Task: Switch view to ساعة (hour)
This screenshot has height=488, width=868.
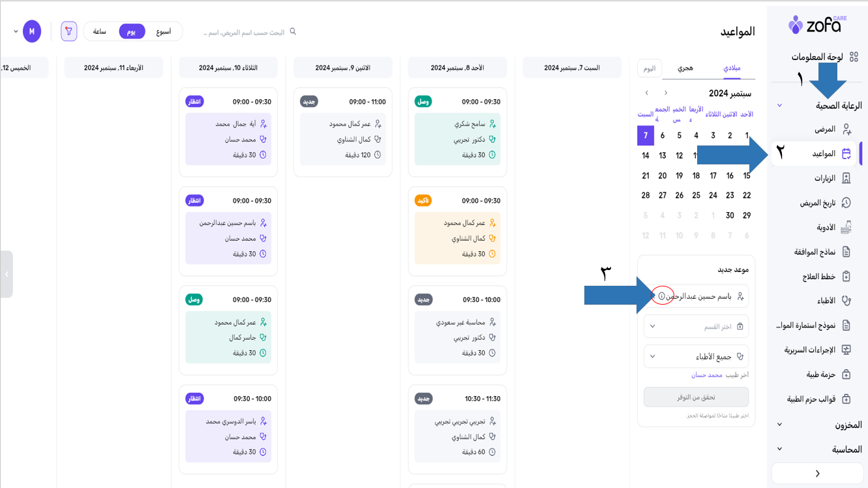Action: point(100,31)
